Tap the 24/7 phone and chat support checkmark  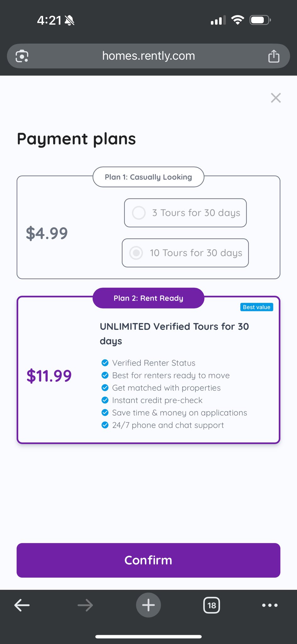(x=105, y=425)
